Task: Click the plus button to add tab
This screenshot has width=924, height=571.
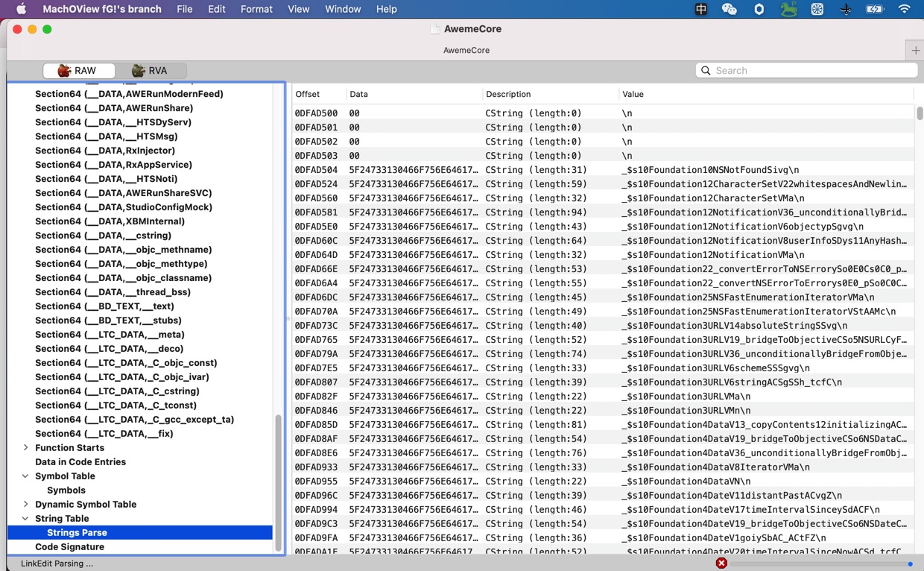Action: (915, 50)
